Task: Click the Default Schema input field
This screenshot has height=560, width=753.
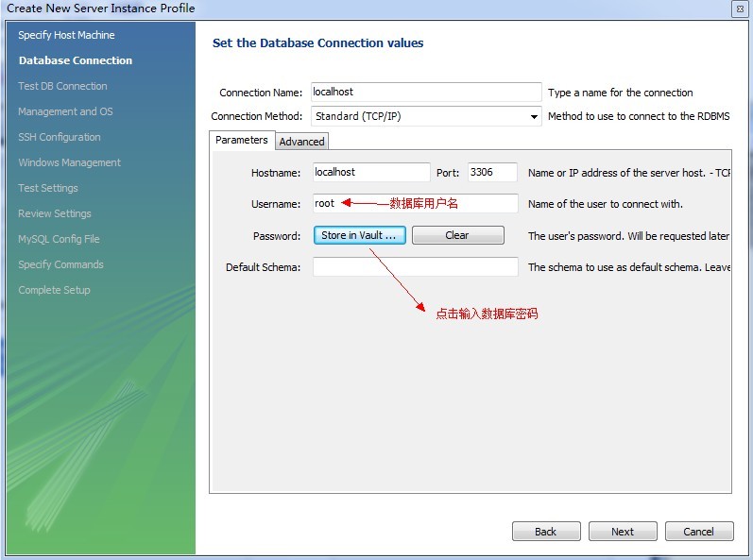Action: [x=416, y=267]
